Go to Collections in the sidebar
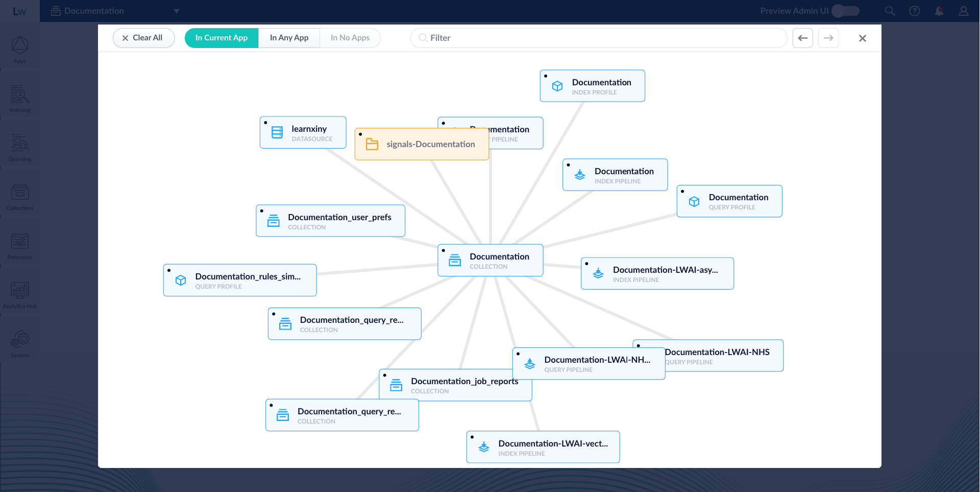980x492 pixels. [x=20, y=197]
